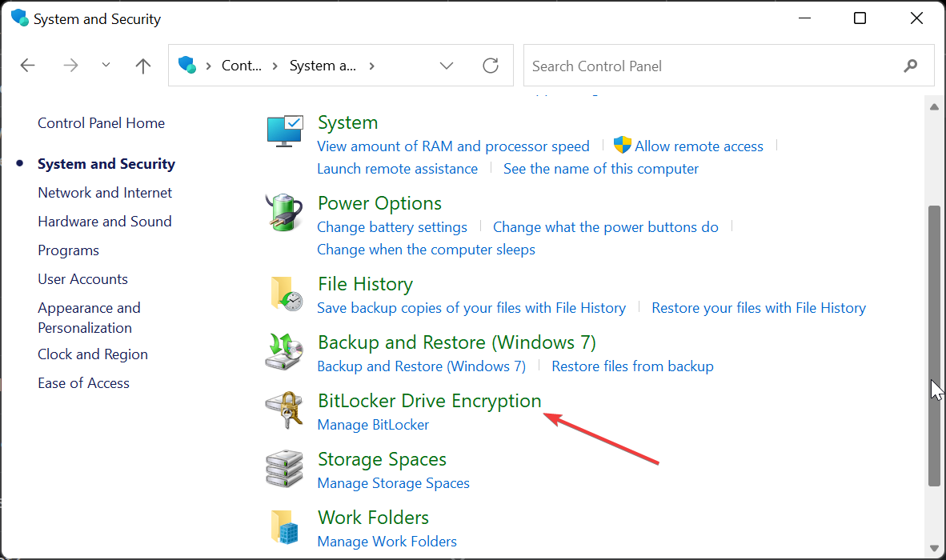
Task: Open Manage BitLocker
Action: coord(373,424)
